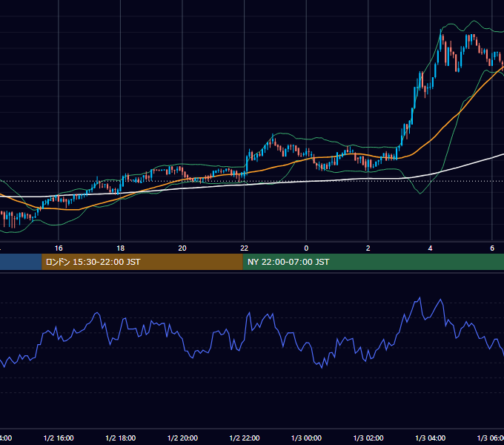The width and height of the screenshot is (504, 445).
Task: Click the 1/2 22:00 date label
Action: 245,438
